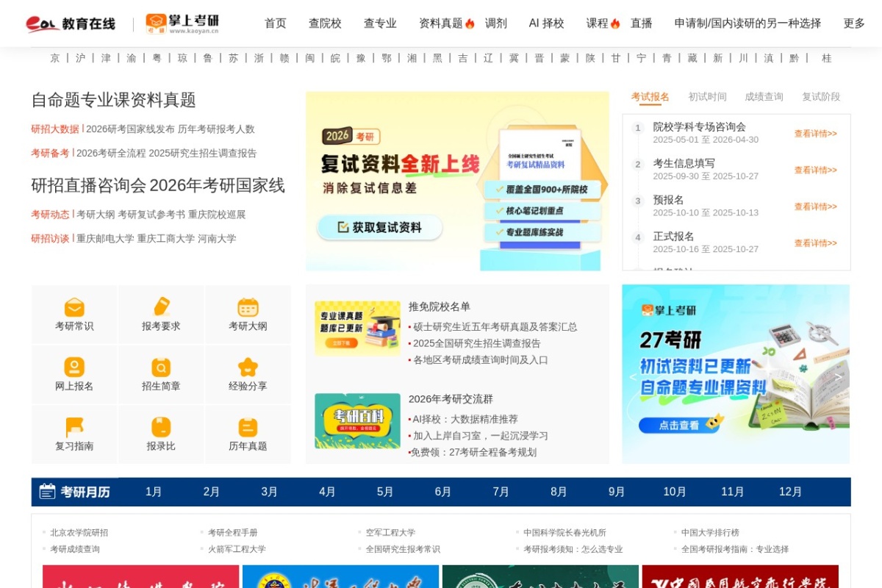Screen dimensions: 882x588
Task: Switch to the 复试阶段 tab
Action: pyautogui.click(x=821, y=97)
